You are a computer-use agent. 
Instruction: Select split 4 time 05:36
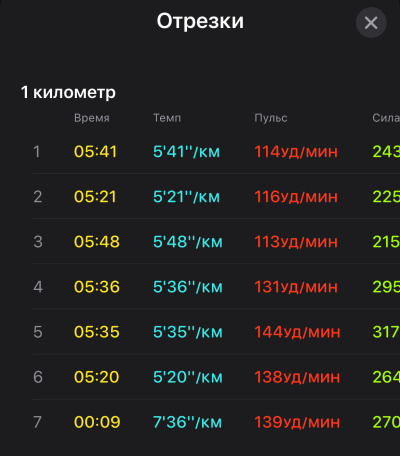[97, 287]
